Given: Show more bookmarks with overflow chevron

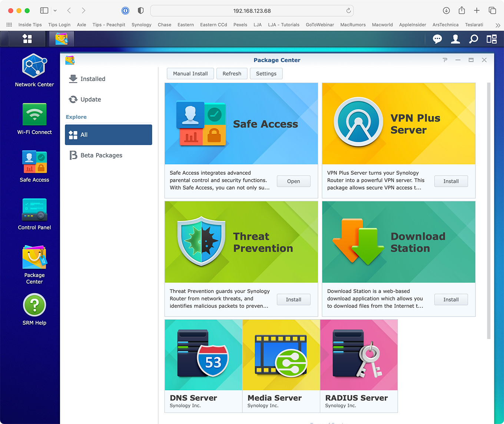Looking at the screenshot, I should pyautogui.click(x=498, y=25).
